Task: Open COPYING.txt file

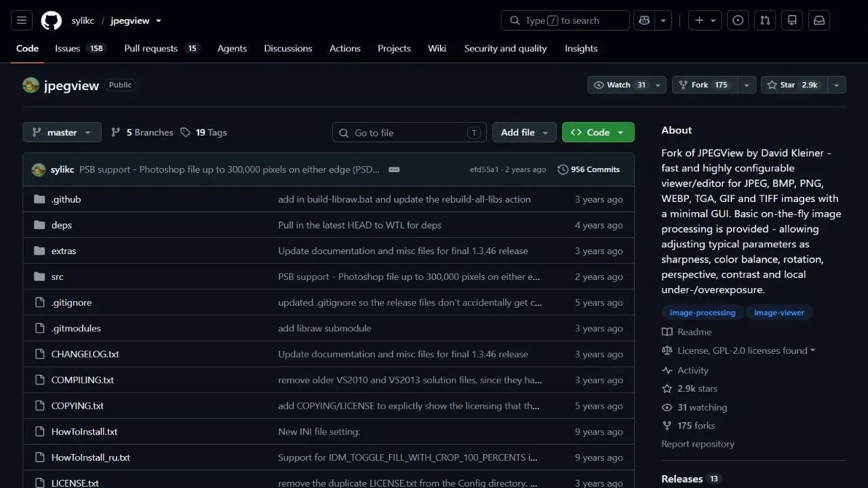Action: click(x=77, y=405)
